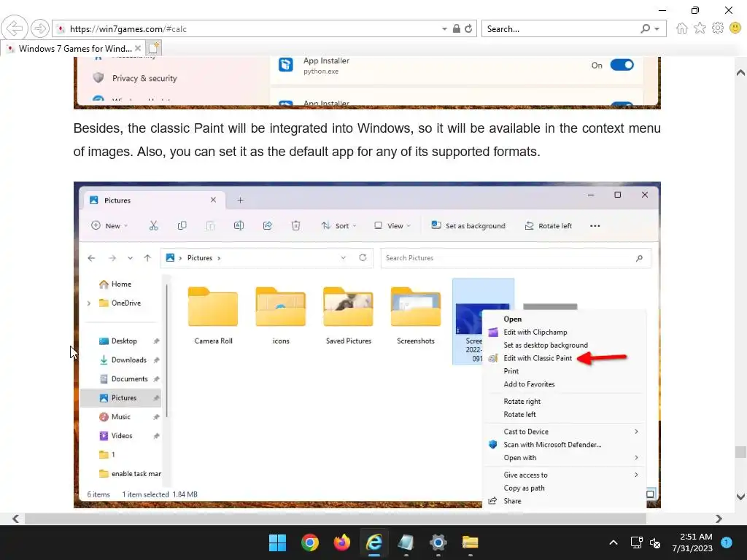Expand the address bar URL dropdown
Image resolution: width=747 pixels, height=560 pixels.
pos(444,29)
